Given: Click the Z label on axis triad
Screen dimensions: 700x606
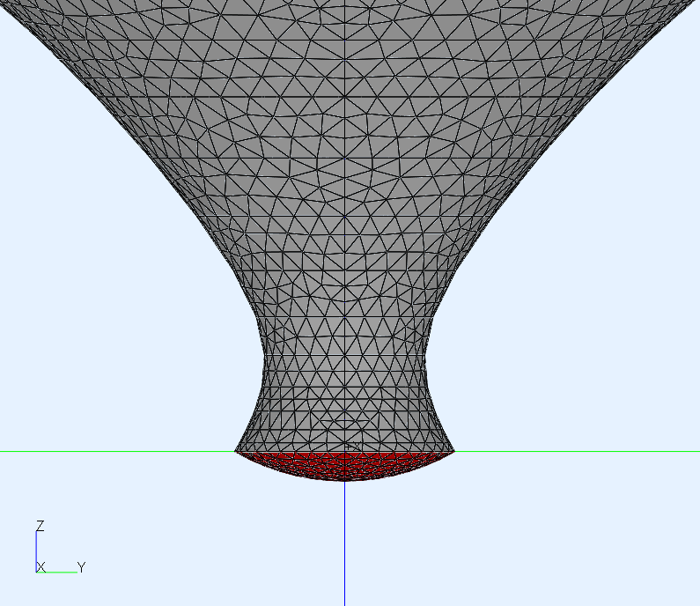Looking at the screenshot, I should [x=41, y=526].
